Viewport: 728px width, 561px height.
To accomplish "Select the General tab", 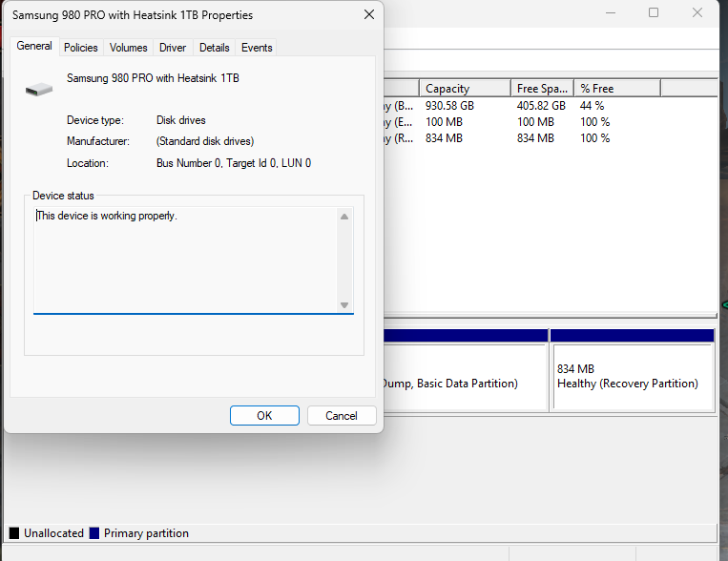I will click(x=34, y=46).
